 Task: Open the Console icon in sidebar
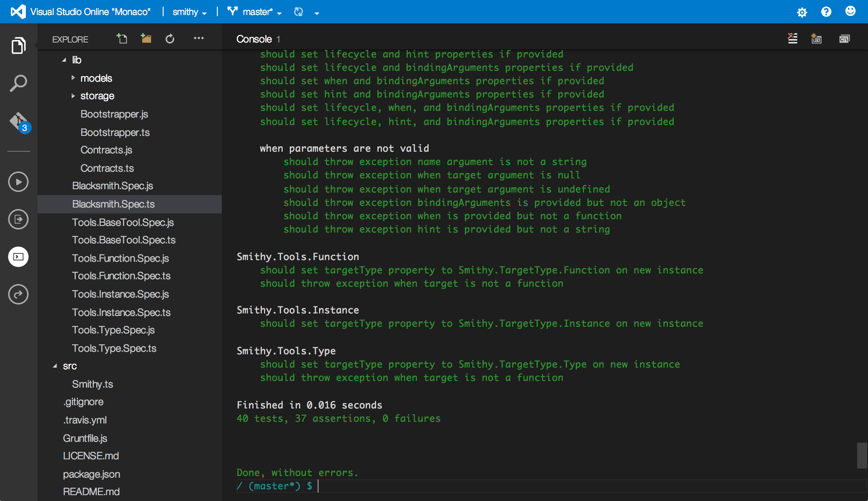tap(18, 257)
